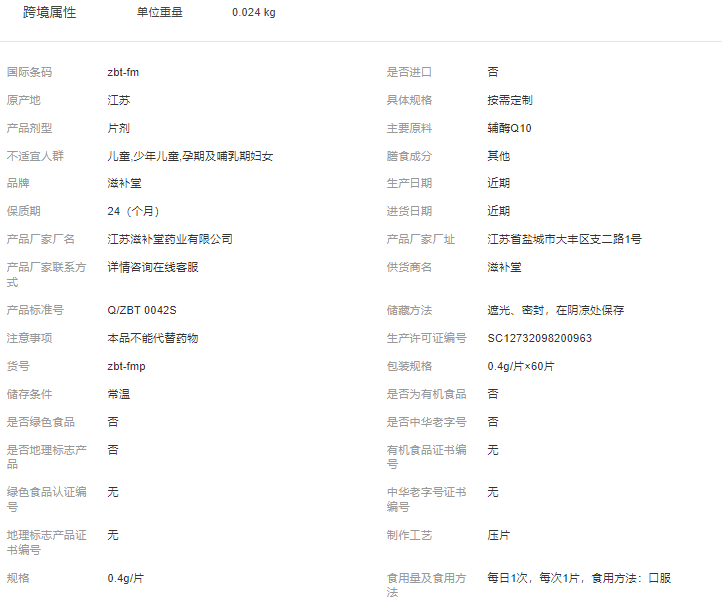Screen dimensions: 722x603
Task: Click manufacturing process value 压片
Action: click(499, 535)
